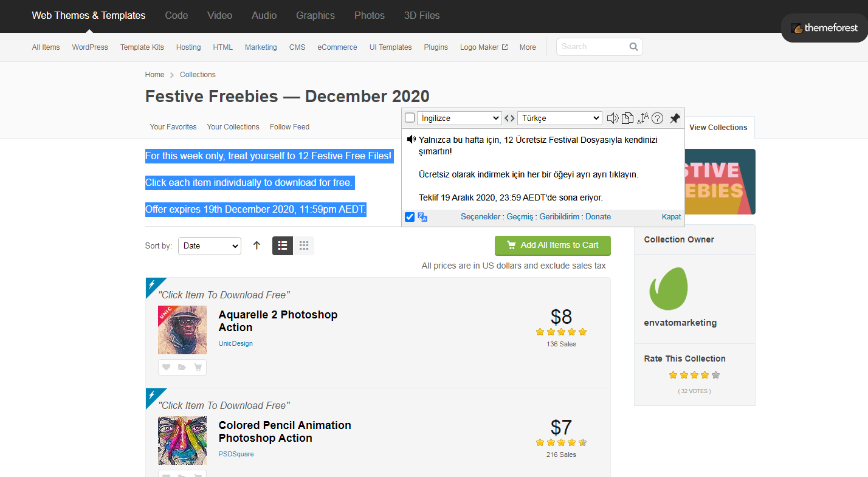Tick the unchecked box beside İngilizce
This screenshot has width=868, height=477.
point(410,118)
